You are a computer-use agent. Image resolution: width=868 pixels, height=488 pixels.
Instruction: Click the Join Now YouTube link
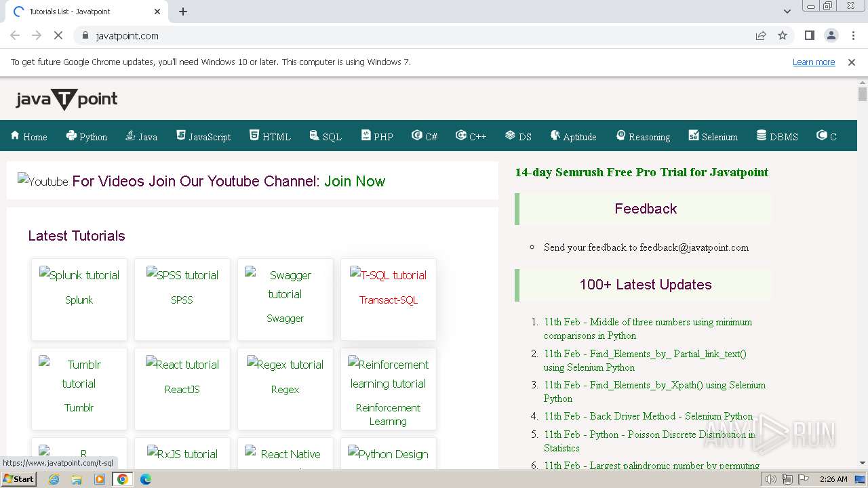[355, 181]
